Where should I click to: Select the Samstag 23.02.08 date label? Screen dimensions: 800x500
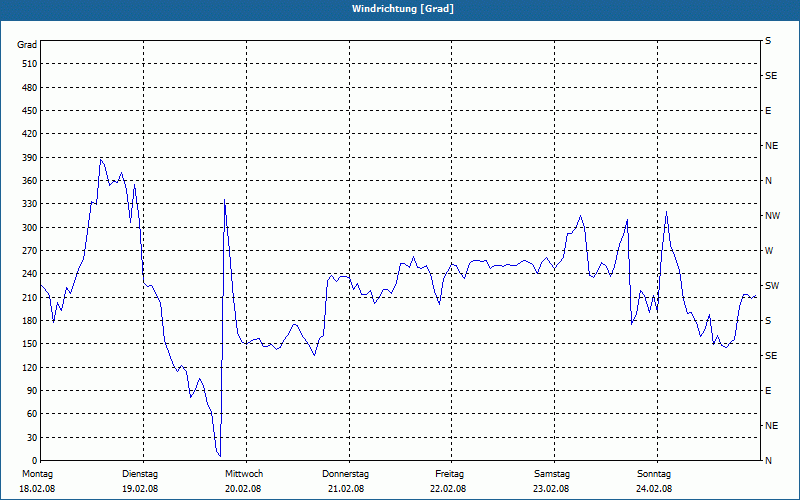tap(552, 481)
